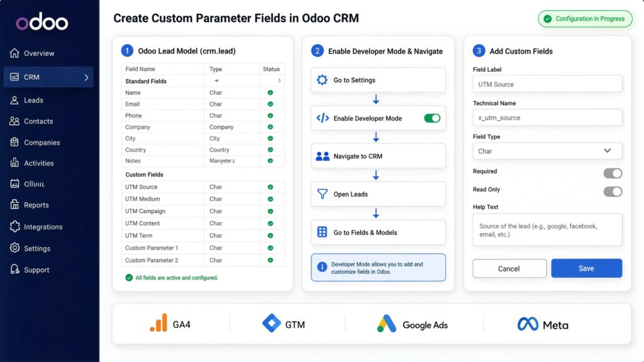Select Contacts in the sidebar
The image size is (644, 362).
(x=38, y=121)
